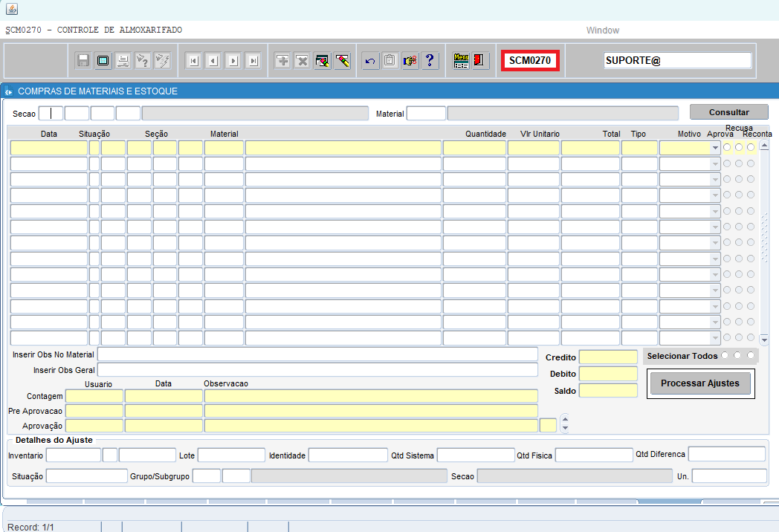Click the Credito value field
The image size is (779, 532).
click(608, 357)
